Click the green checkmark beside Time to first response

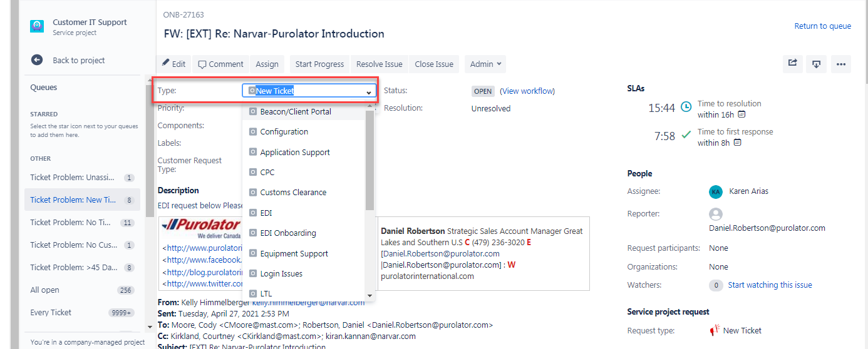[x=686, y=135]
